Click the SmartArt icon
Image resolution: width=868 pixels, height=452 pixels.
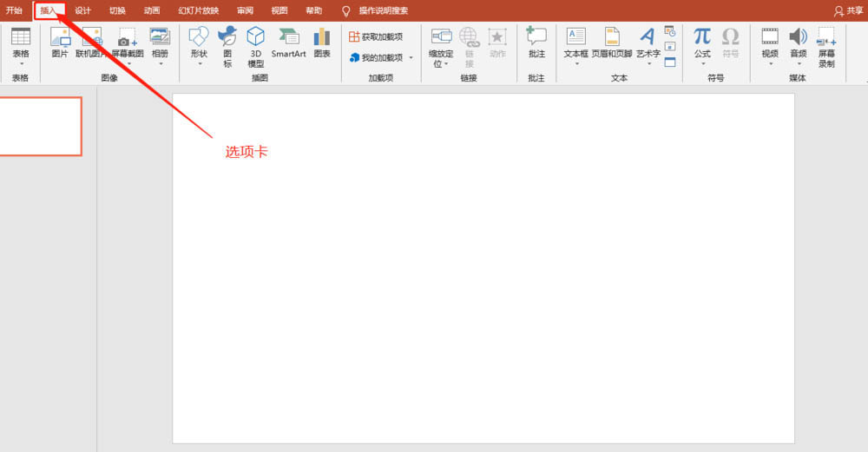tap(288, 36)
